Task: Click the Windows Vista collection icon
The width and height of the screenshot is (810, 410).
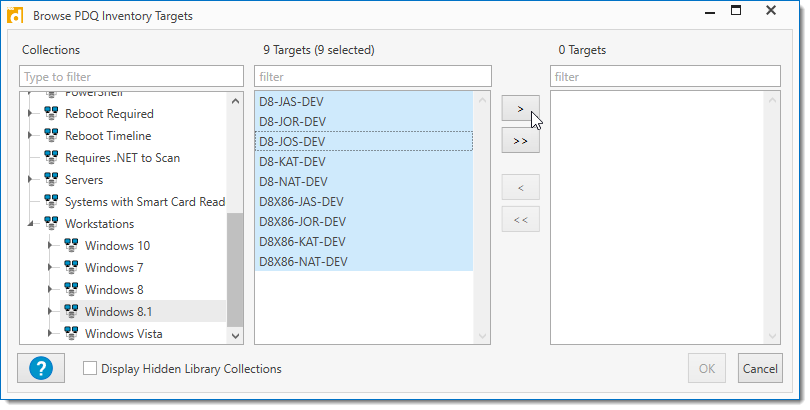Action: pyautogui.click(x=72, y=334)
